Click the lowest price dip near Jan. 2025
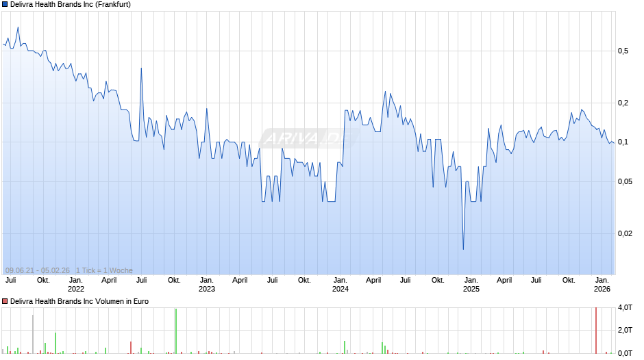The height and width of the screenshot is (360, 644). pyautogui.click(x=463, y=248)
